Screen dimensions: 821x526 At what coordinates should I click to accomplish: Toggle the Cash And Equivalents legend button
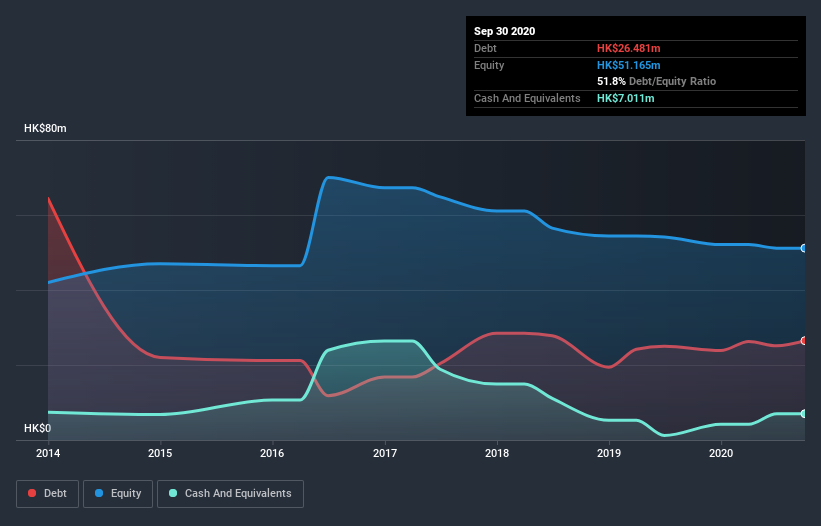coord(230,494)
